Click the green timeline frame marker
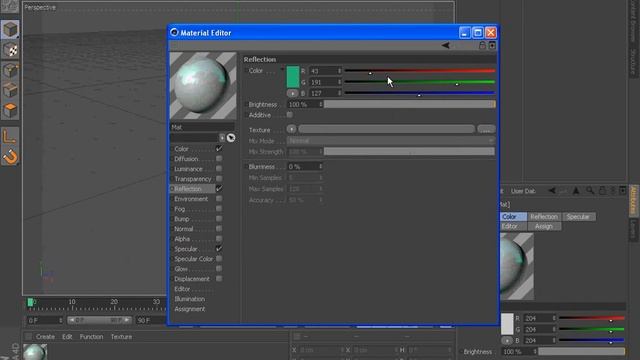Viewport: 640px width, 360px height. tap(30, 302)
